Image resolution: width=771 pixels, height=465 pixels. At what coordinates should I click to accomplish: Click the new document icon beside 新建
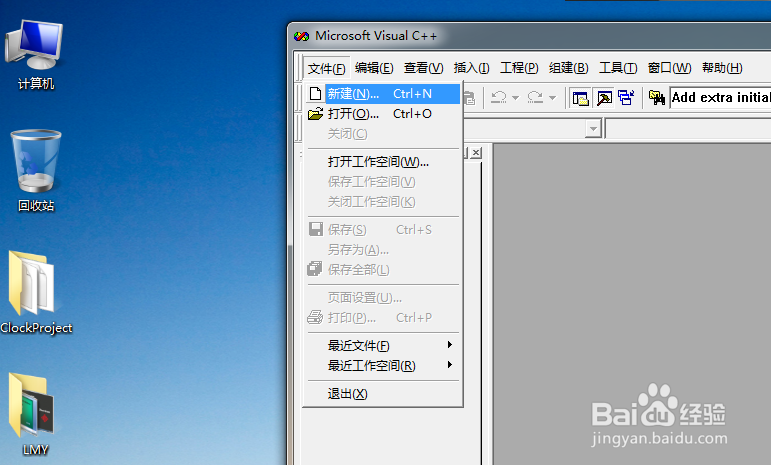pos(316,93)
